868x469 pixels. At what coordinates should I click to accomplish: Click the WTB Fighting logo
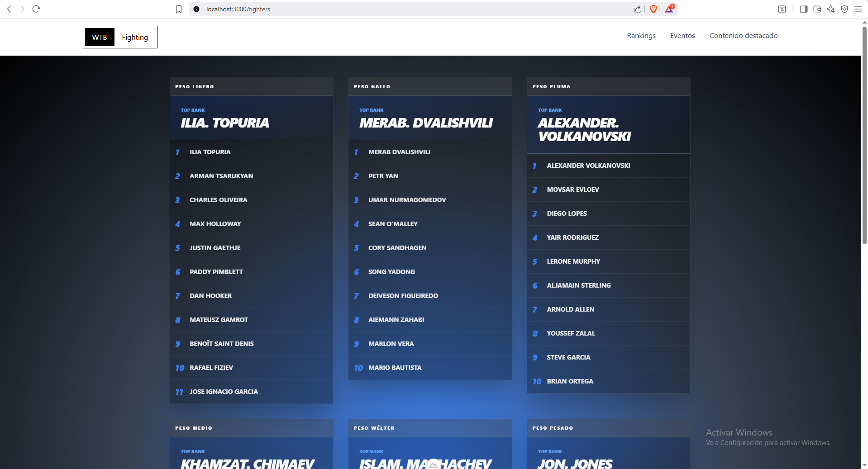point(120,37)
